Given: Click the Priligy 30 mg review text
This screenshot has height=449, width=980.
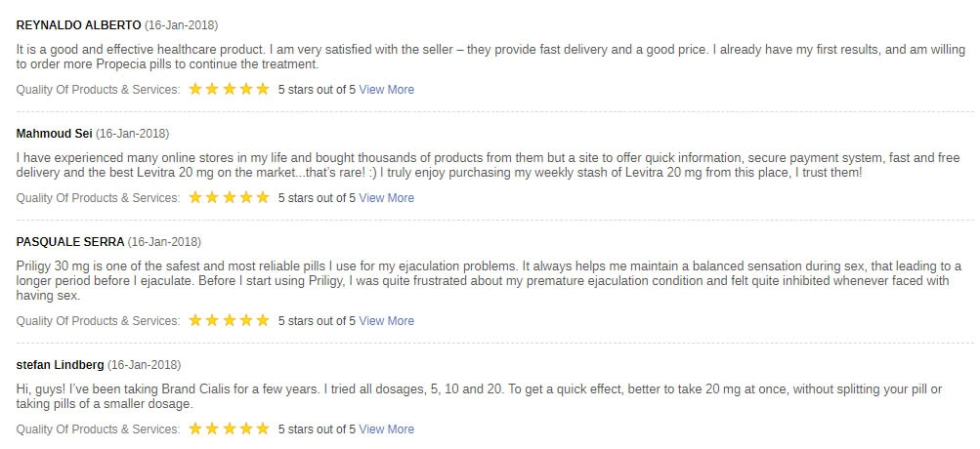Looking at the screenshot, I should pyautogui.click(x=489, y=281).
